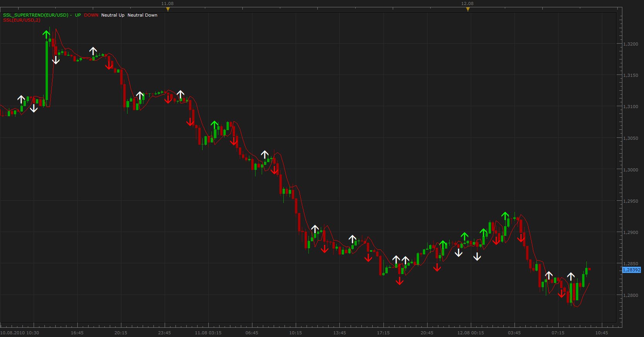The height and width of the screenshot is (337, 644).
Task: Click the 20:45 time axis label
Action: 427,333
